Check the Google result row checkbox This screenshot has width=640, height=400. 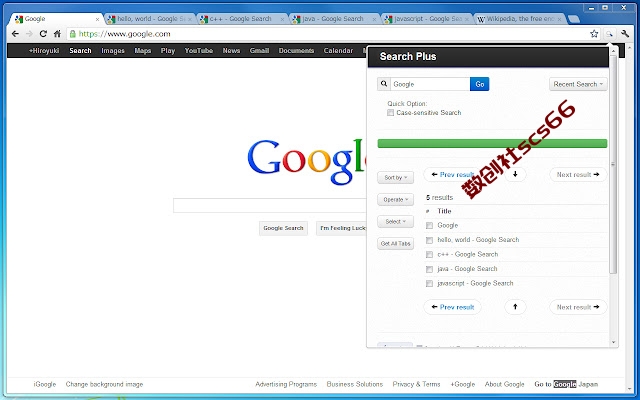(429, 225)
